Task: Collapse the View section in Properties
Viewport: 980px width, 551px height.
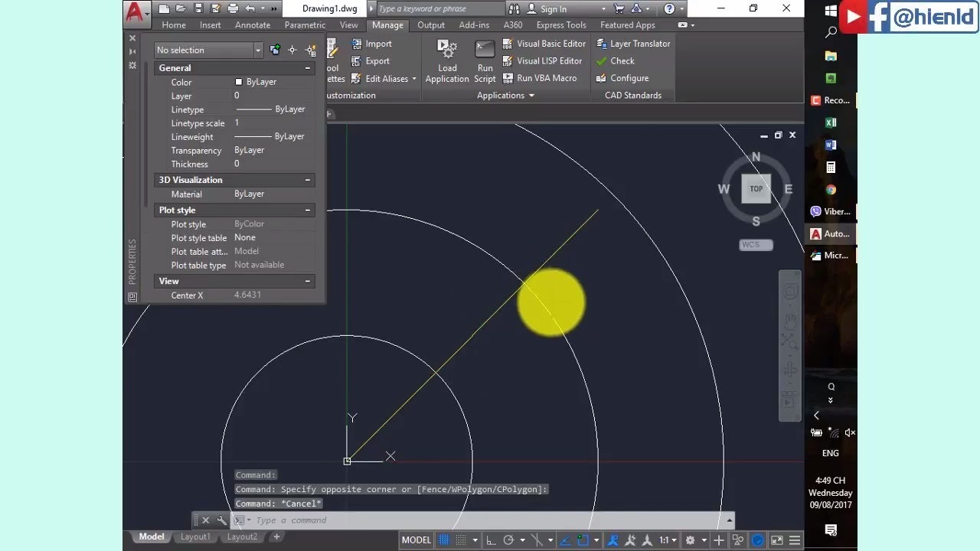Action: pyautogui.click(x=308, y=281)
